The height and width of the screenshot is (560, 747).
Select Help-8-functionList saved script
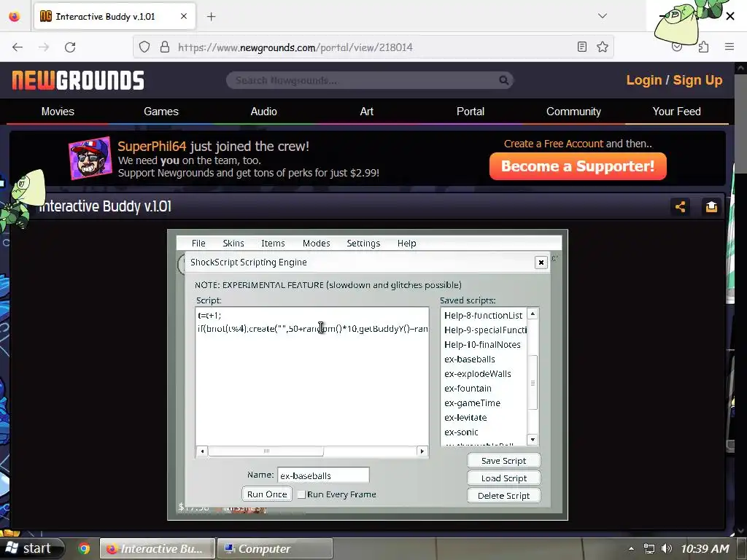point(483,315)
